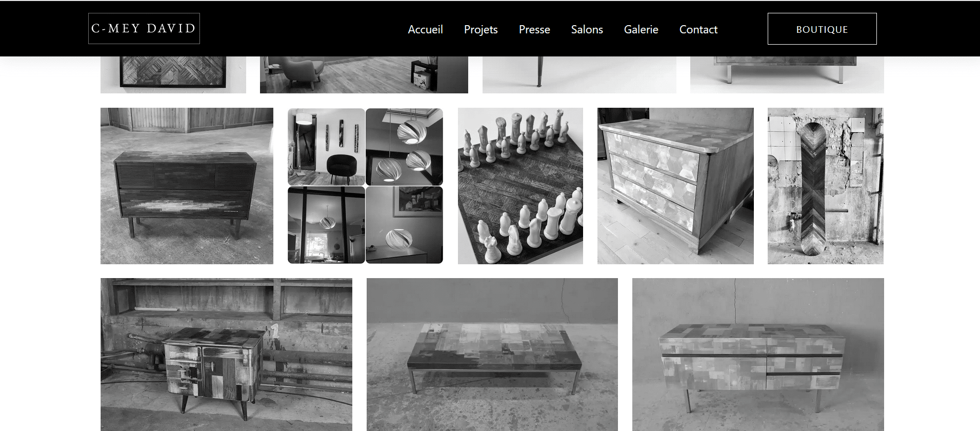
Task: Open the three-drawer dresser photo
Action: (x=675, y=186)
